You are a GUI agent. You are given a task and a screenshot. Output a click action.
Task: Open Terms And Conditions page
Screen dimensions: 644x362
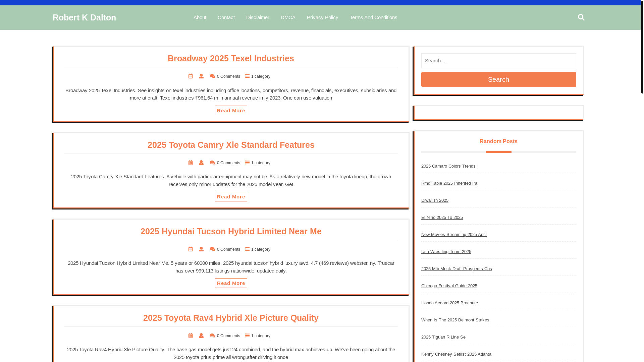tap(373, 17)
